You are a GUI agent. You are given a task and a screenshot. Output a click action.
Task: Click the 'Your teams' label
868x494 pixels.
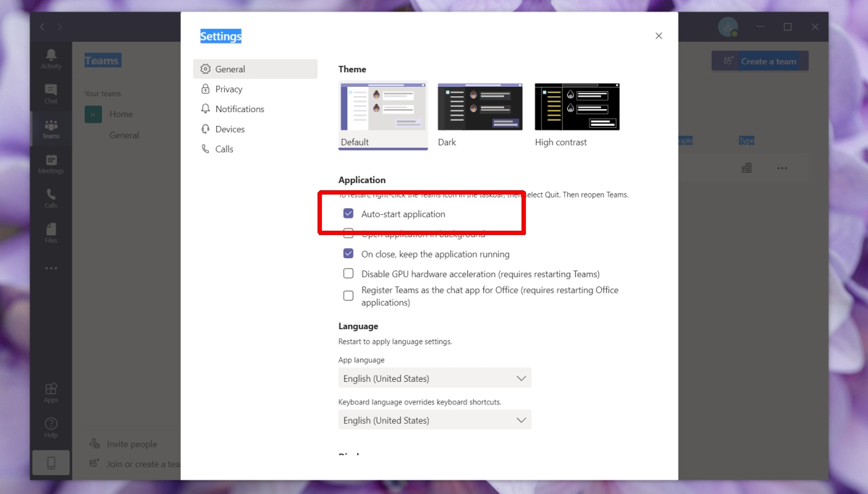coord(103,93)
